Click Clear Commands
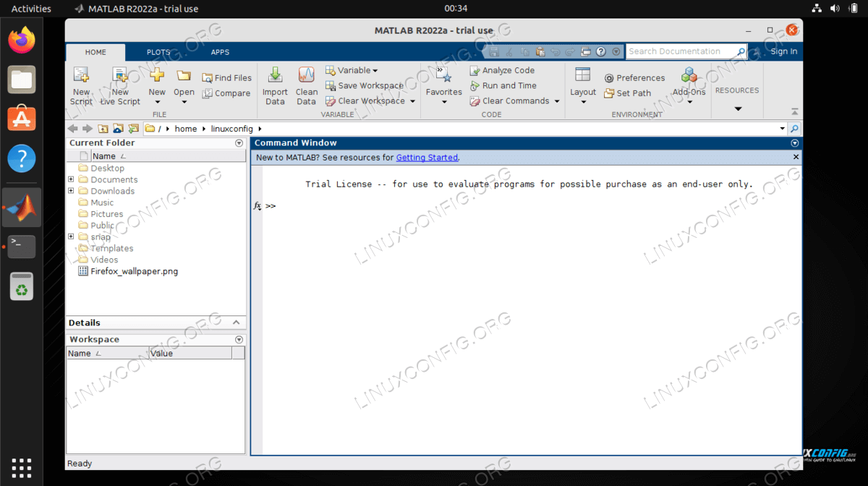868x486 pixels. [509, 101]
